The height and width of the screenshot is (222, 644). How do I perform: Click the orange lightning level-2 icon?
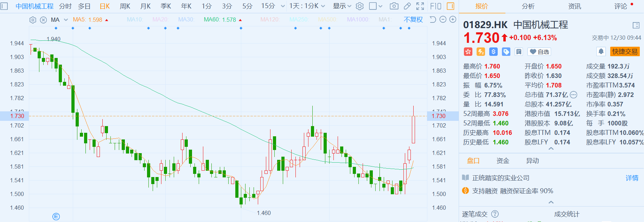click(x=481, y=52)
